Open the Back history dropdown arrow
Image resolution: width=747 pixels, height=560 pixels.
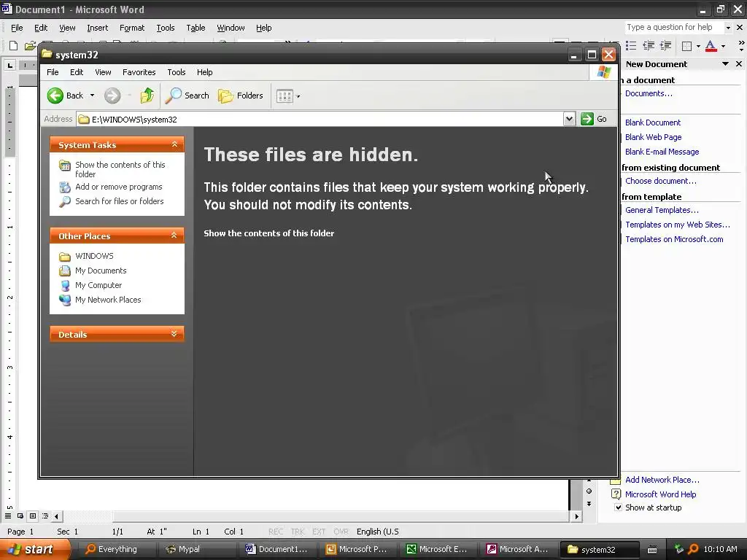(93, 96)
